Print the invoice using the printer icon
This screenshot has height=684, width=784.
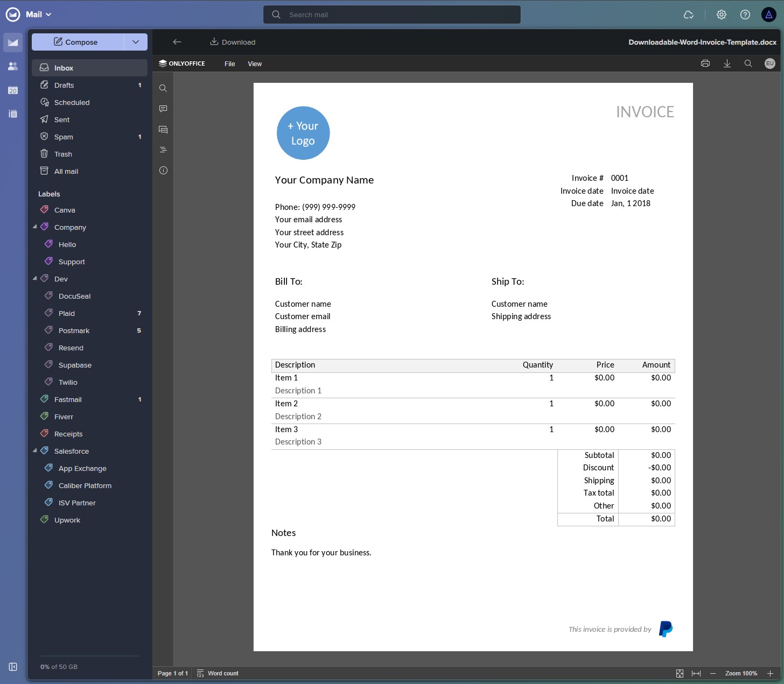[705, 64]
